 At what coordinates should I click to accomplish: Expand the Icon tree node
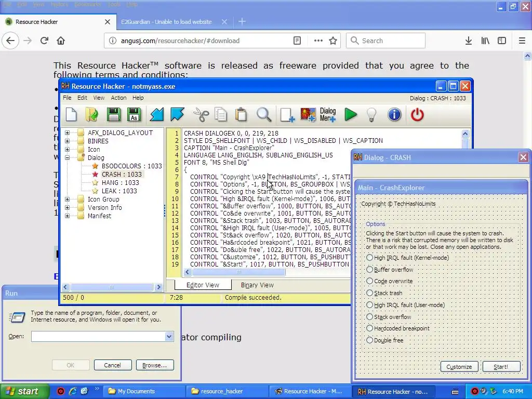coord(67,149)
